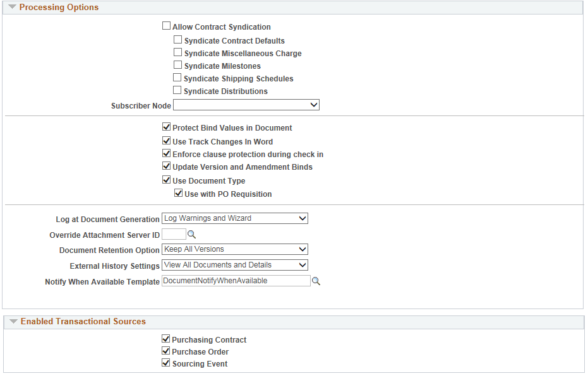Enable Syndicate Miscellaneous Charge
Image resolution: width=588 pixels, height=376 pixels.
(x=177, y=52)
